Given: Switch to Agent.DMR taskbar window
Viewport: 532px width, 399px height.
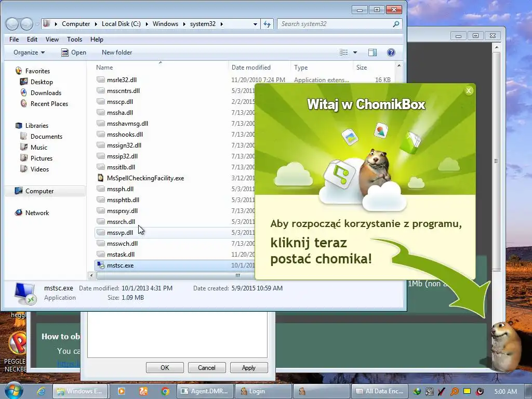Looking at the screenshot, I should [205, 391].
